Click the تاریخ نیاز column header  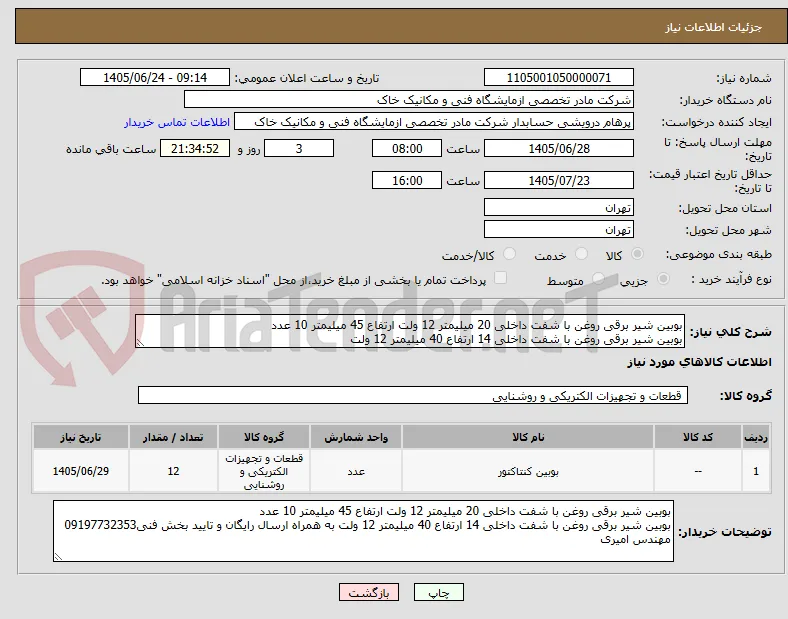(x=81, y=437)
